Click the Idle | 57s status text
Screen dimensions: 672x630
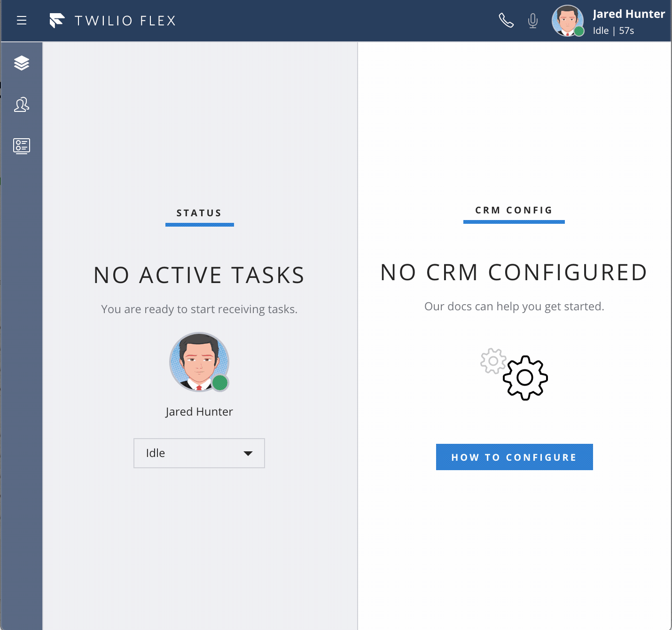pos(613,31)
